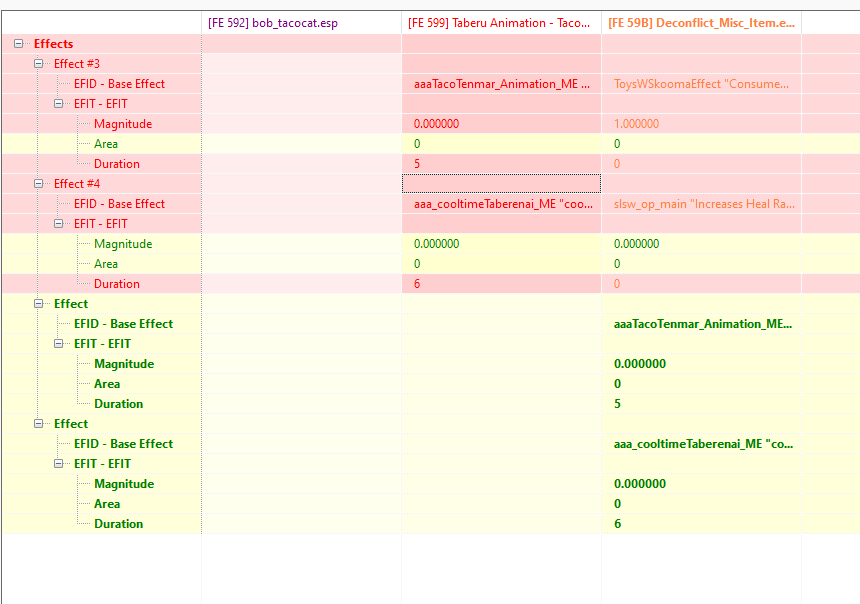860x604 pixels.
Task: Select the Effect #3 row label
Action: (77, 64)
